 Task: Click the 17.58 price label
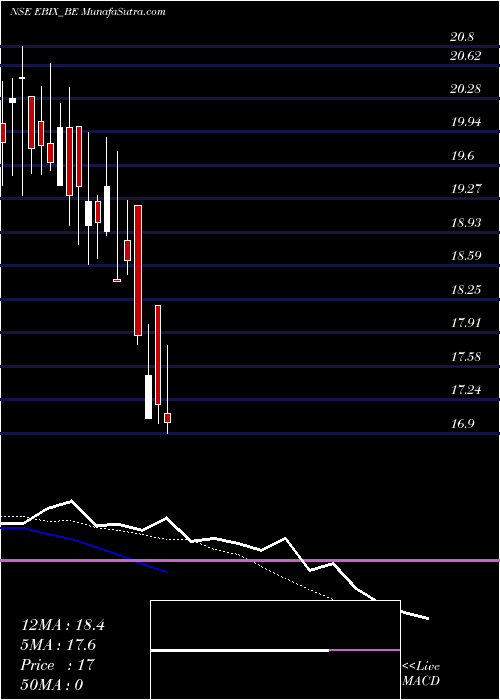466,357
